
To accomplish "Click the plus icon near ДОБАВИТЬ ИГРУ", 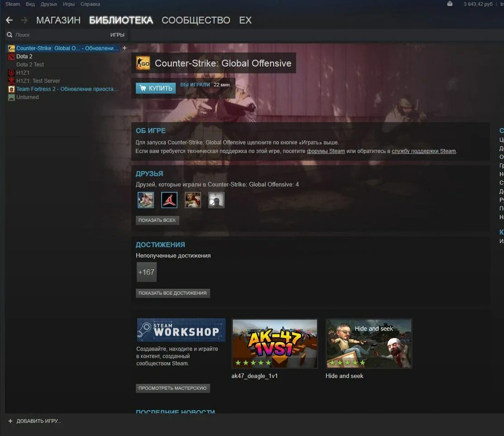I will [10, 421].
